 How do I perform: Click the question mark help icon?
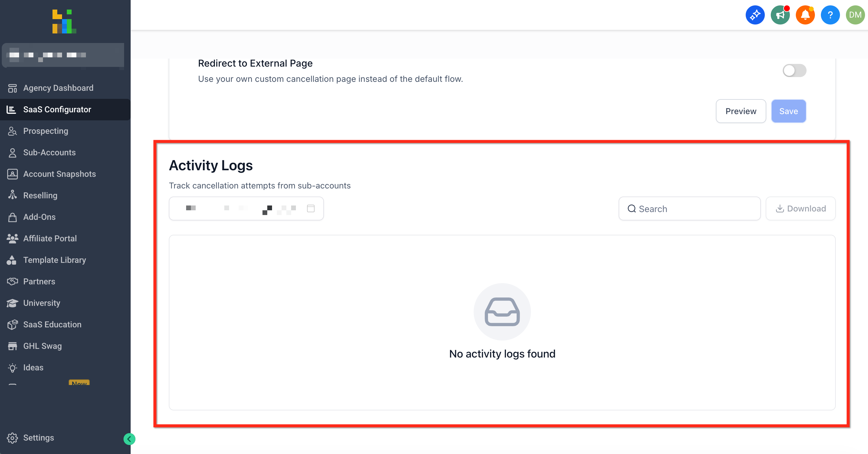coord(830,15)
